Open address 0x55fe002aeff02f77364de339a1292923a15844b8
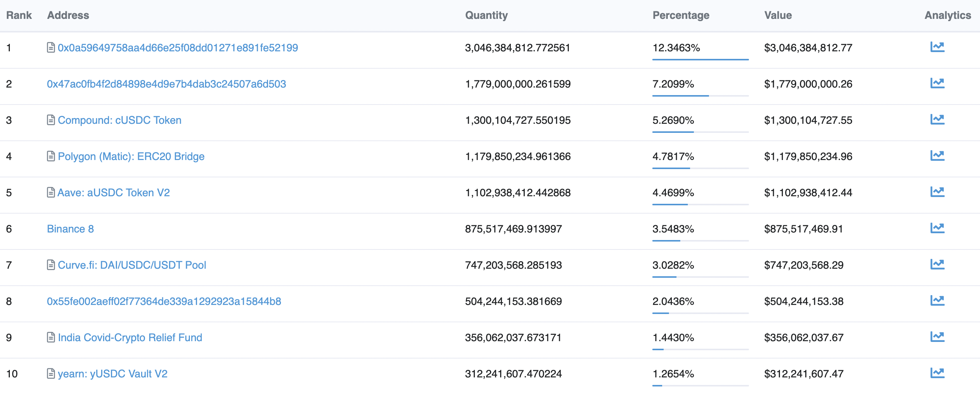 click(x=164, y=302)
